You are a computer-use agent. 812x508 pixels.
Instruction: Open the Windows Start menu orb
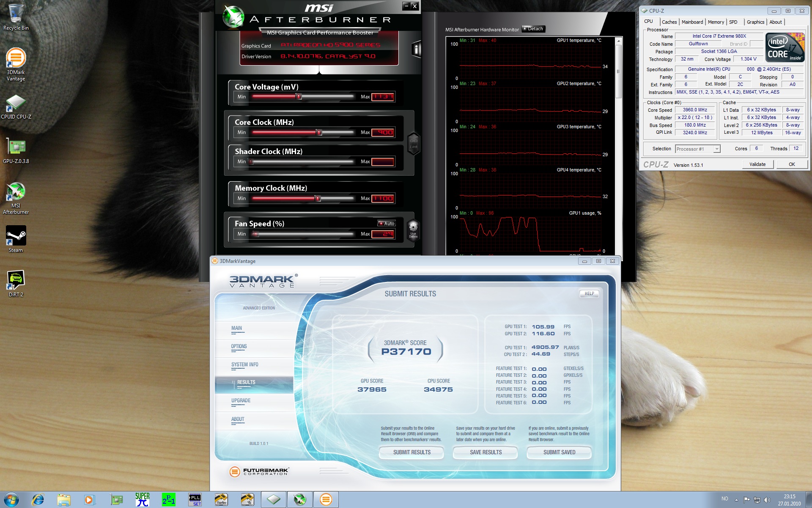coord(11,500)
